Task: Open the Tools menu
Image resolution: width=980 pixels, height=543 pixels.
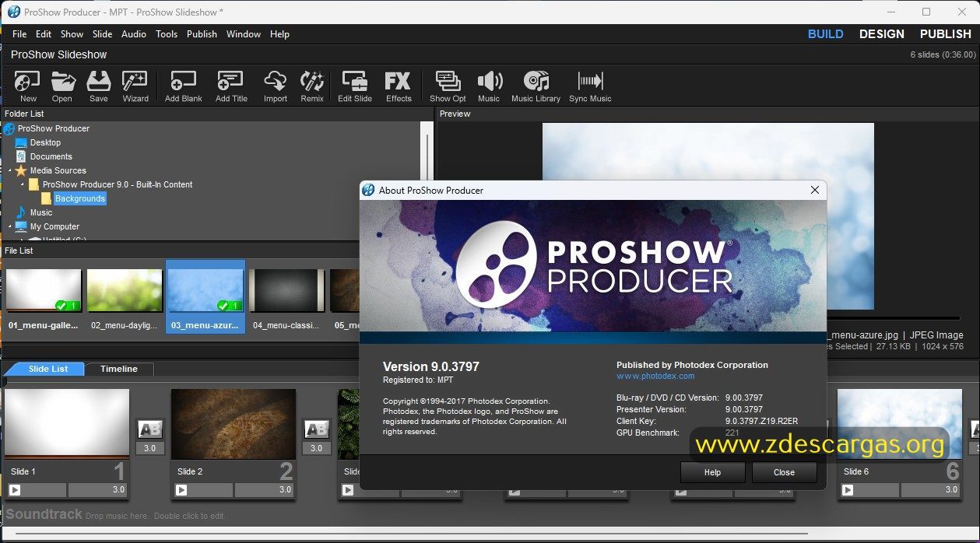Action: [167, 34]
